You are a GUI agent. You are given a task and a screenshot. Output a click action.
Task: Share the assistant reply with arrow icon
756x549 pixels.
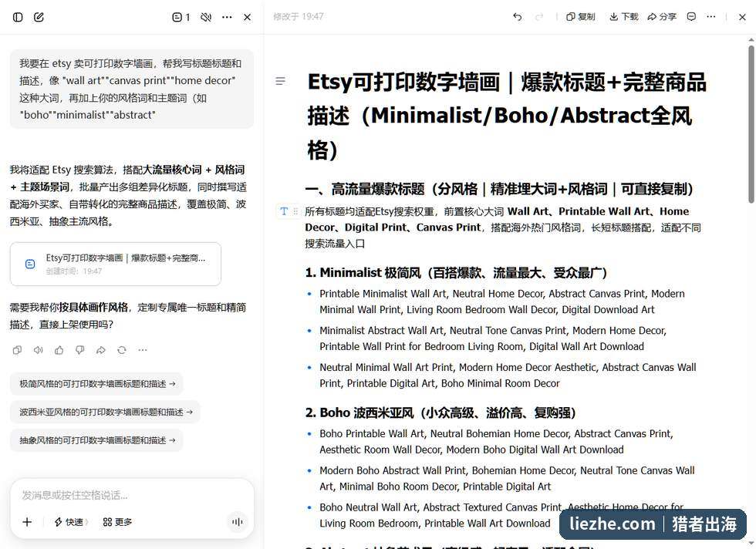[101, 350]
